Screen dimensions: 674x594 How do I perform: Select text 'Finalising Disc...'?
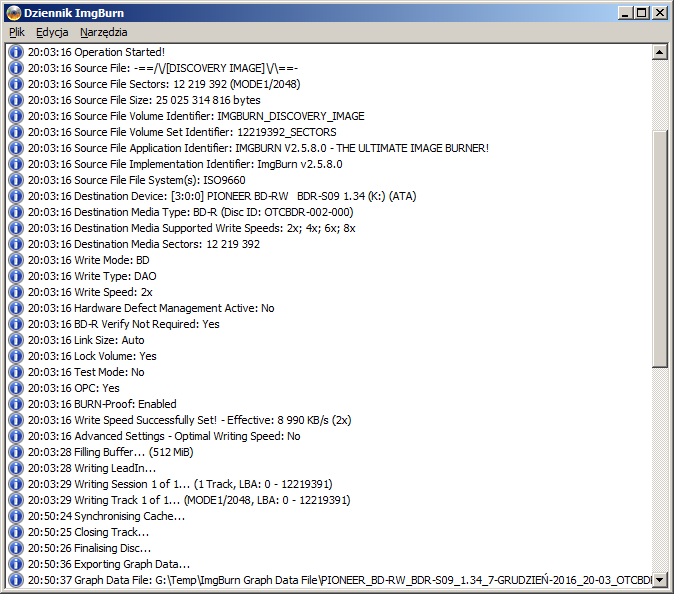pyautogui.click(x=113, y=548)
